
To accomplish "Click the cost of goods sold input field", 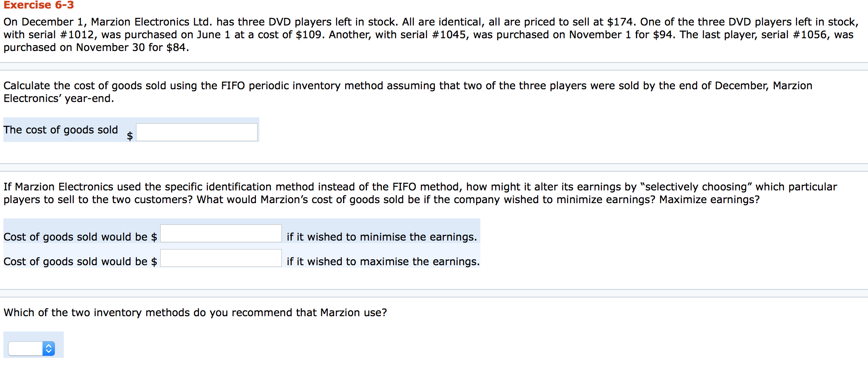I will coord(196,132).
